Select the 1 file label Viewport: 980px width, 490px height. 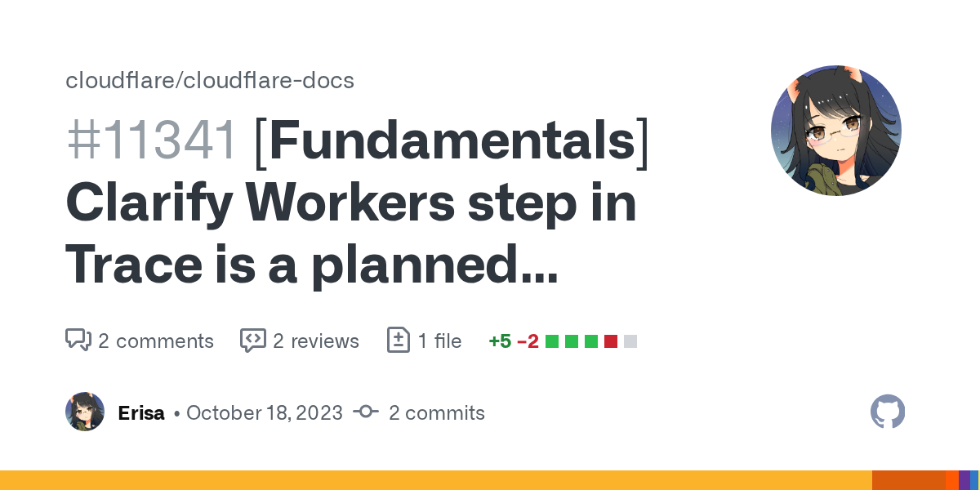coord(439,341)
